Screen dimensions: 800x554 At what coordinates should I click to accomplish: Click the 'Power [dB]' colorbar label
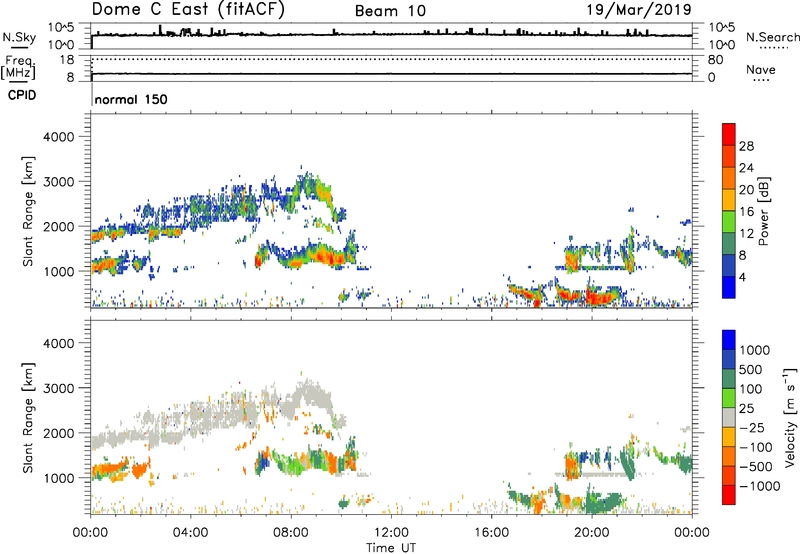[x=763, y=211]
